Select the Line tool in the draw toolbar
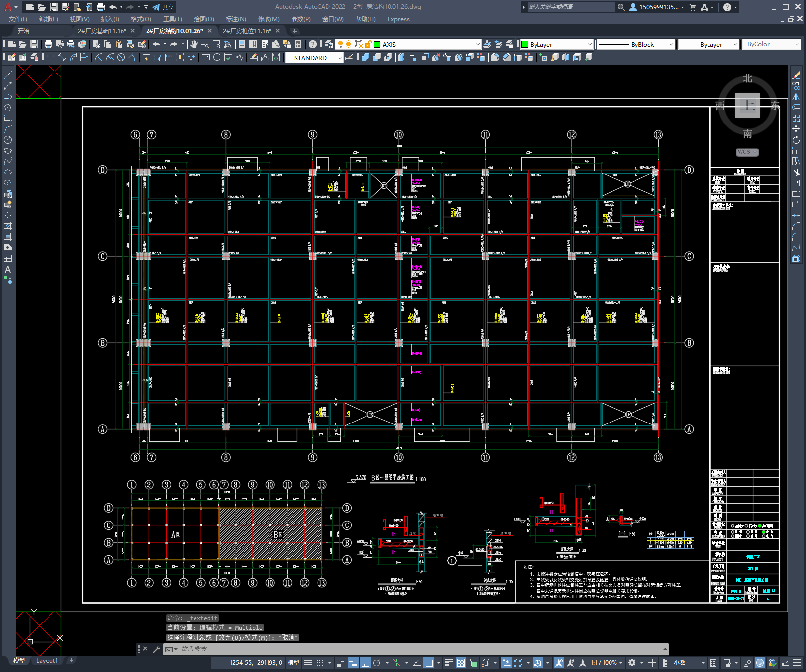This screenshot has height=672, width=806. 8,75
